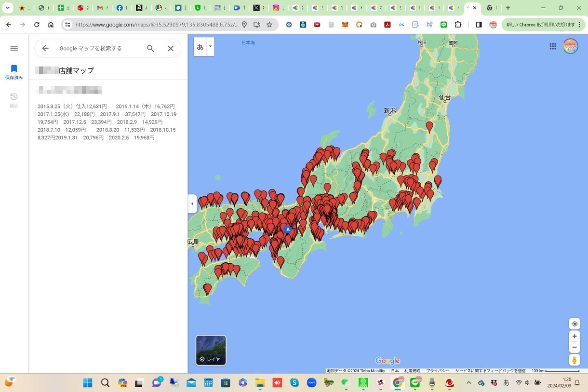Select the blue A marker on the map
Image resolution: width=588 pixels, height=392 pixels.
coord(288,230)
